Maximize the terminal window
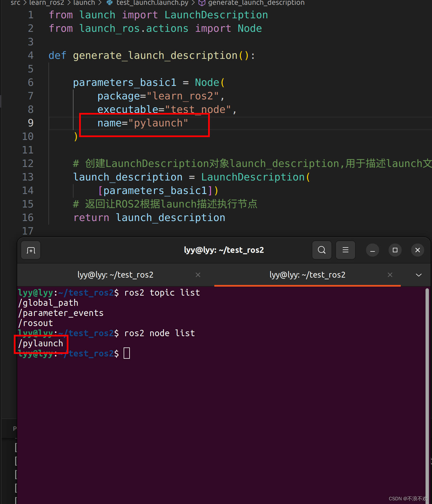This screenshot has width=432, height=504. [x=395, y=250]
